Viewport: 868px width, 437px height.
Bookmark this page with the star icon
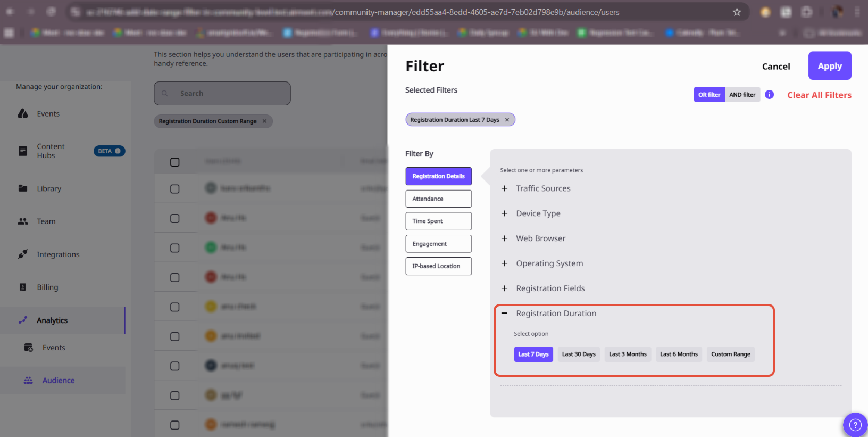[x=737, y=12]
